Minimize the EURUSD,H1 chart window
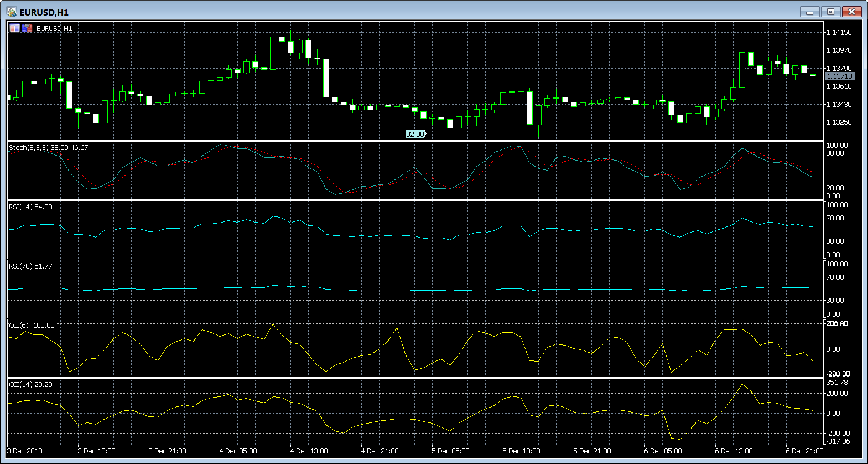The width and height of the screenshot is (868, 464). click(810, 12)
